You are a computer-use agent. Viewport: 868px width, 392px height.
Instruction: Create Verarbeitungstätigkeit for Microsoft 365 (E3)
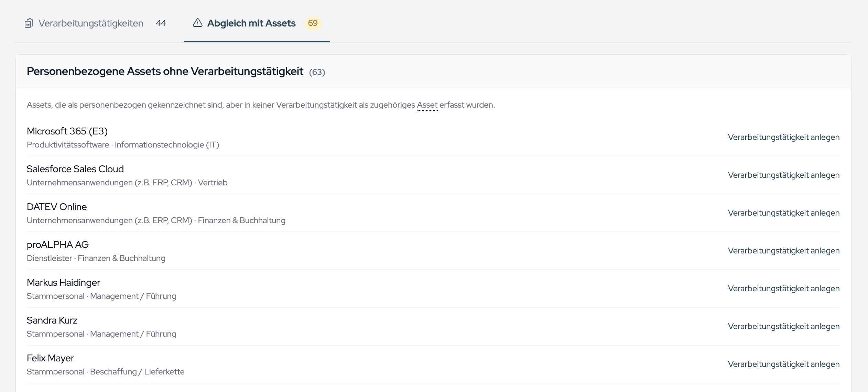[784, 137]
